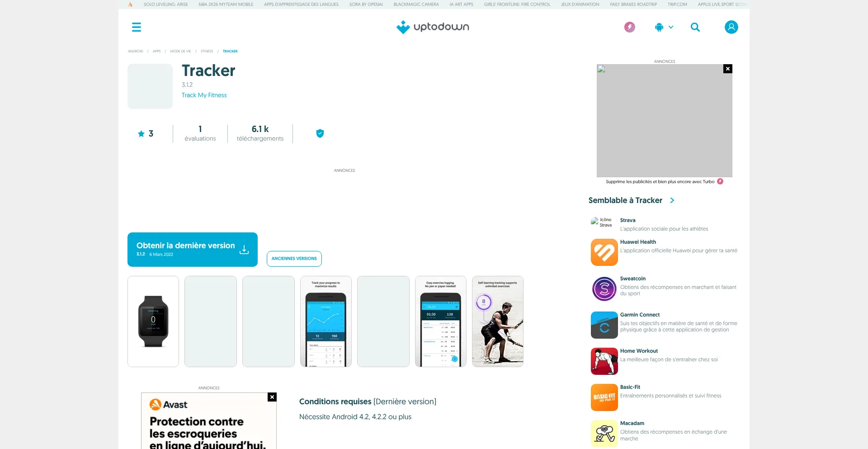Viewport: 868px width, 449px height.
Task: Expand the Semblable à Tracker chevron
Action: [x=672, y=200]
